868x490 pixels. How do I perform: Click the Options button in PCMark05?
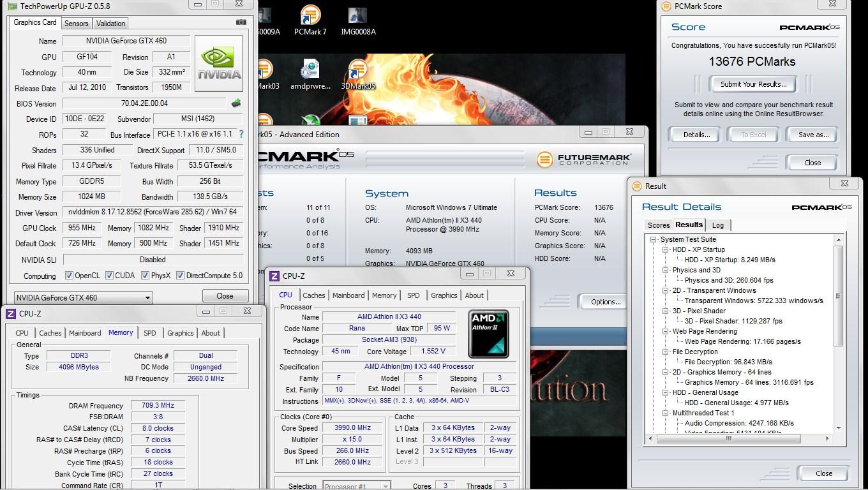click(605, 302)
